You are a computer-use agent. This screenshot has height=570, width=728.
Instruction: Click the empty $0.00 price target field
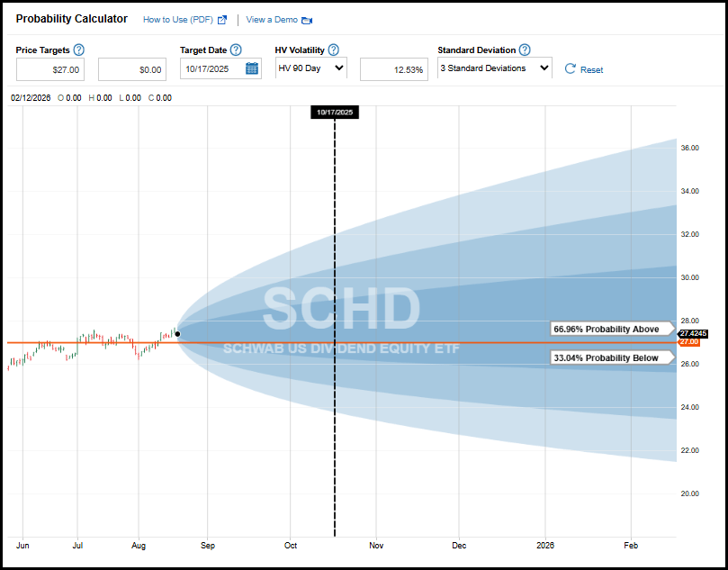[131, 68]
